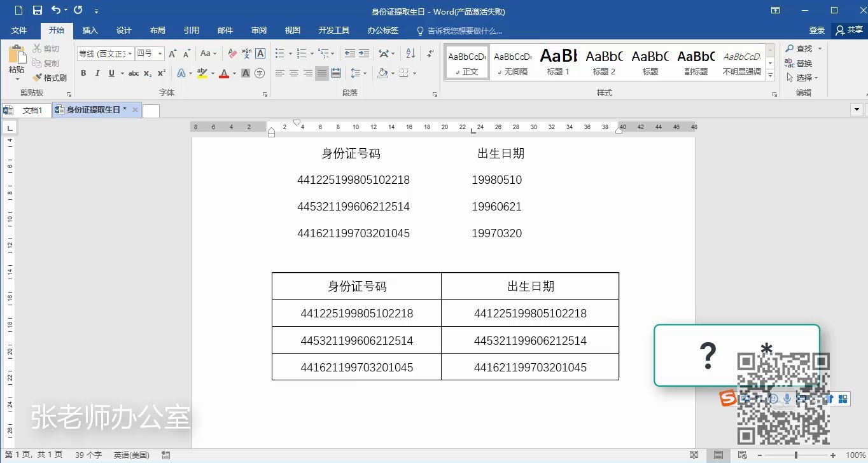Expand the line spacing options
The height and width of the screenshot is (463, 868).
[x=365, y=73]
